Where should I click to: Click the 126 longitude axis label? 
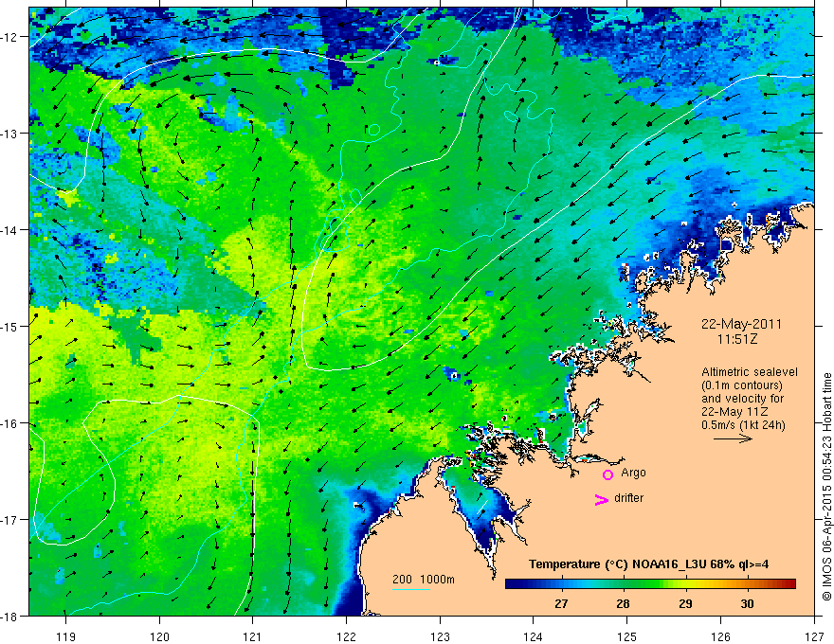click(x=720, y=636)
